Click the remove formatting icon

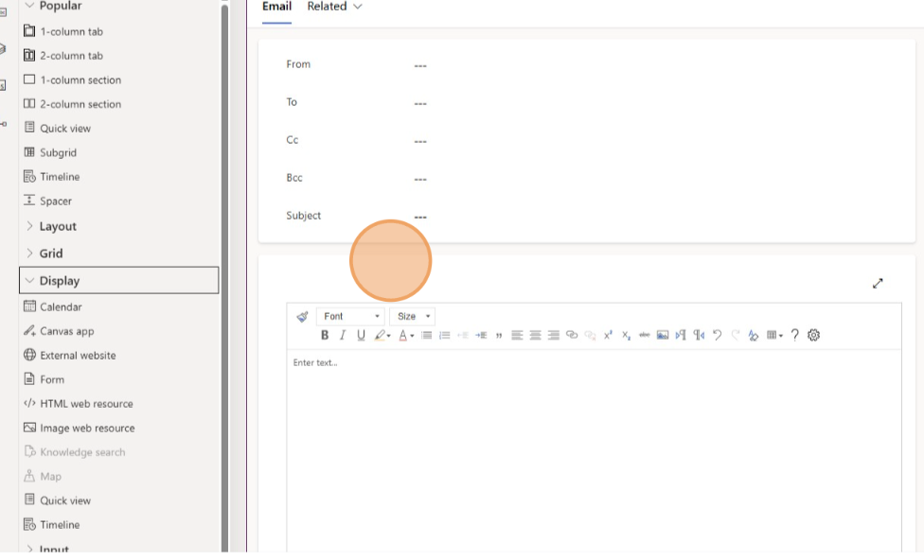(x=753, y=335)
